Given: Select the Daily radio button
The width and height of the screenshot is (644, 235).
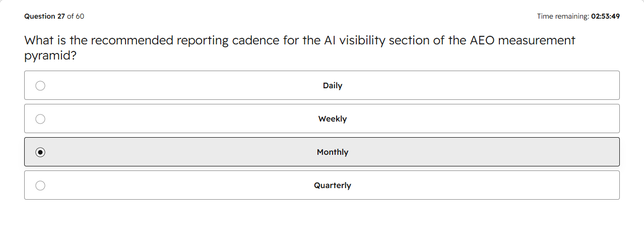Looking at the screenshot, I should click(40, 86).
